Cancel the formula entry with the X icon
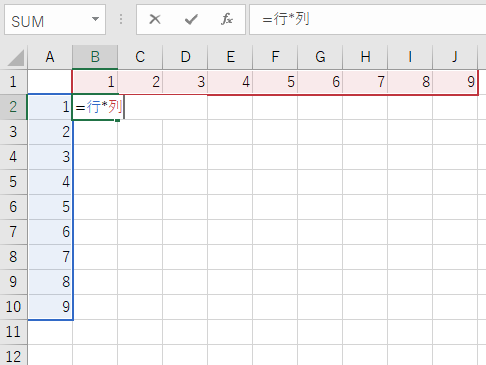 click(x=155, y=19)
